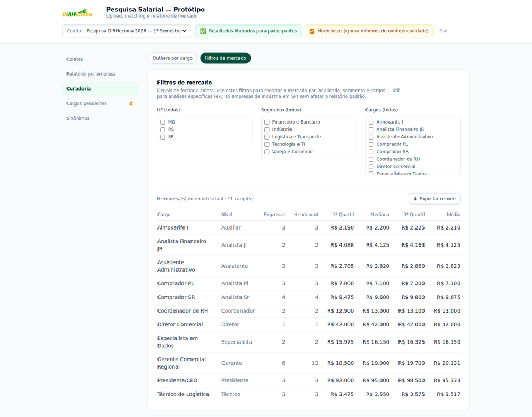
Task: Click the 6 empresa(s) no recorte summary
Action: 205,199
